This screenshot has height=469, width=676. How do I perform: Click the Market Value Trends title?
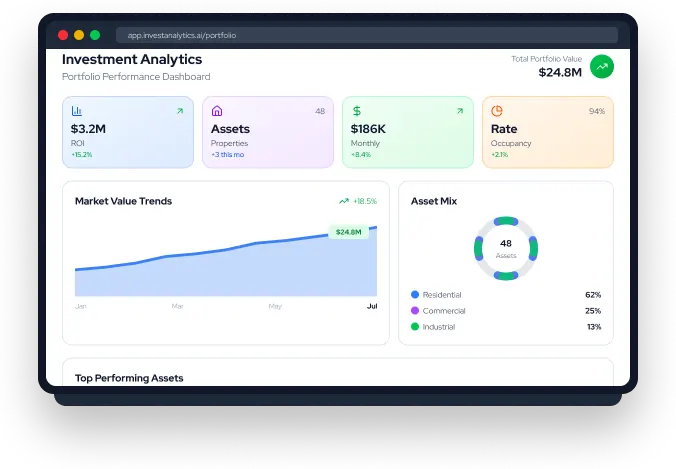[x=123, y=201]
